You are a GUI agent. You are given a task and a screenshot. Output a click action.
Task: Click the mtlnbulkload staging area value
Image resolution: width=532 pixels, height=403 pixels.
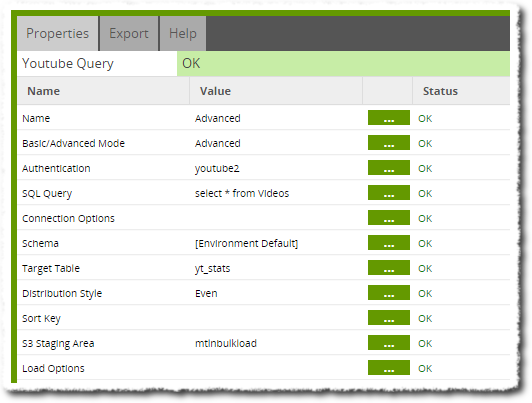click(x=226, y=343)
